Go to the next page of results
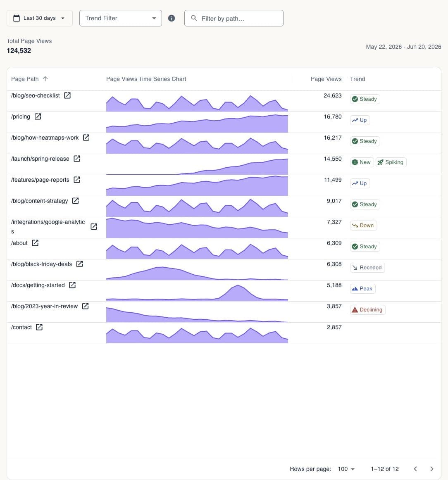This screenshot has width=448, height=480. coord(432,469)
